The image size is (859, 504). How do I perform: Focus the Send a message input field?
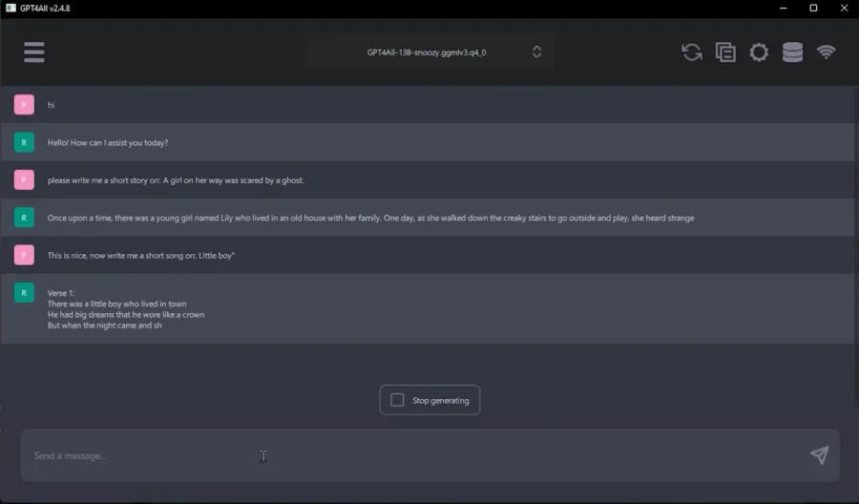pyautogui.click(x=430, y=455)
